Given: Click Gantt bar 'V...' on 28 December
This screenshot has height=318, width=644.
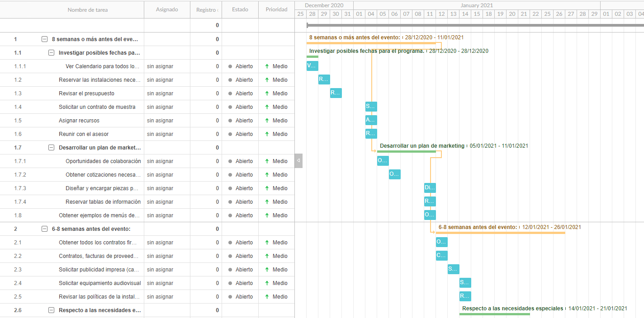Looking at the screenshot, I should [313, 66].
